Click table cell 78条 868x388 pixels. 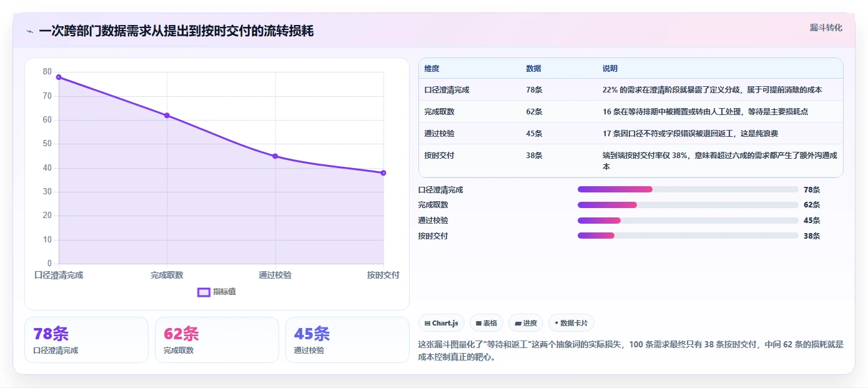tap(535, 90)
